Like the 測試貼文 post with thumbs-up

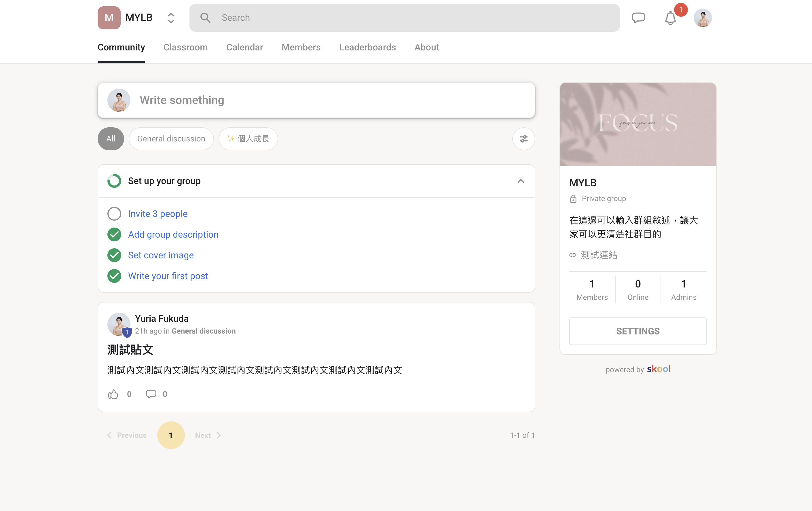coord(113,394)
